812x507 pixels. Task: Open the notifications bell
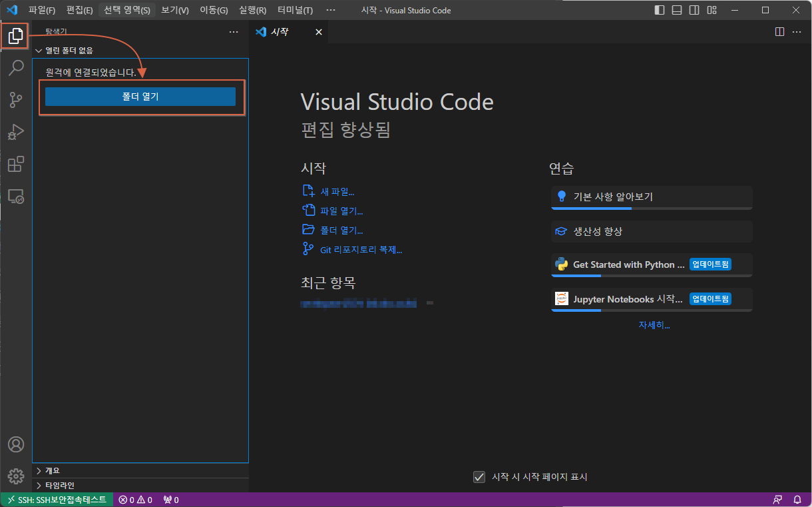pyautogui.click(x=797, y=500)
